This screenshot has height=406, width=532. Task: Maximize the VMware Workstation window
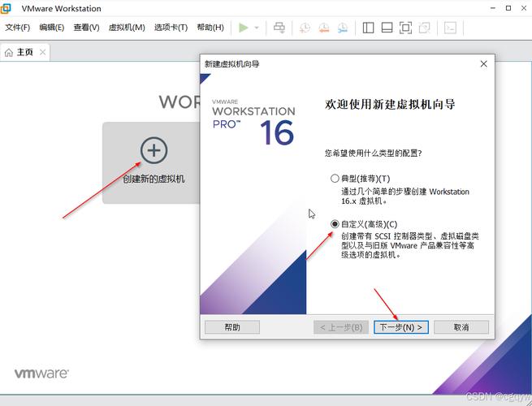[x=508, y=8]
